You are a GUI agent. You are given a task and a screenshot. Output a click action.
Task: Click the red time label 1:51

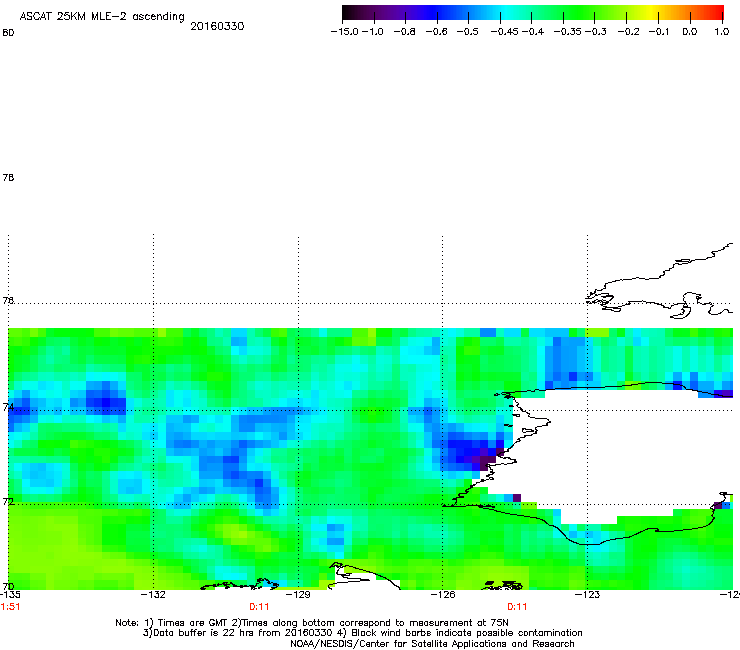point(10,607)
